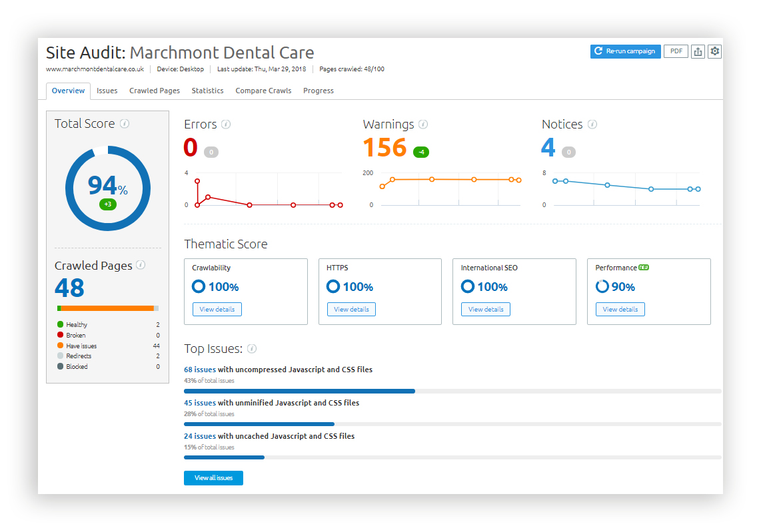The image size is (761, 532).
Task: Click the blue 4 notices count
Action: [548, 147]
